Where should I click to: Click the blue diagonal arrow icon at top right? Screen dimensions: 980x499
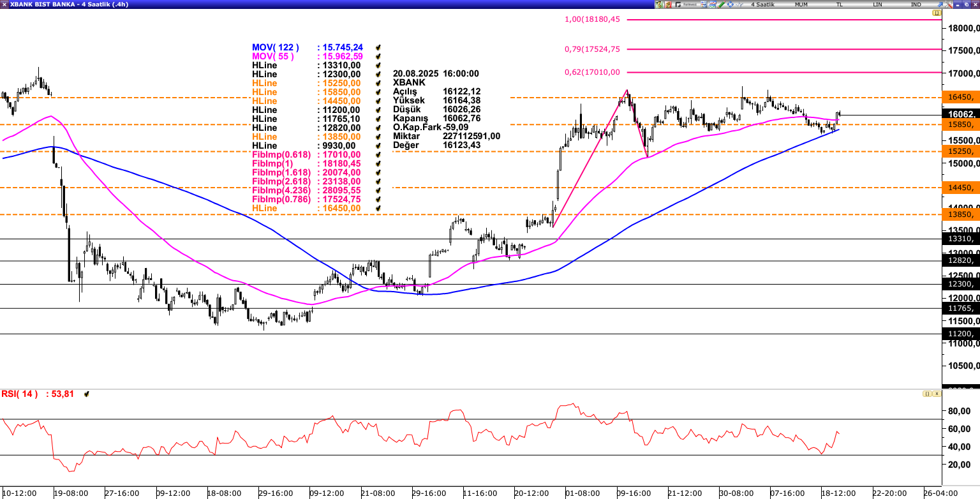(x=940, y=4)
